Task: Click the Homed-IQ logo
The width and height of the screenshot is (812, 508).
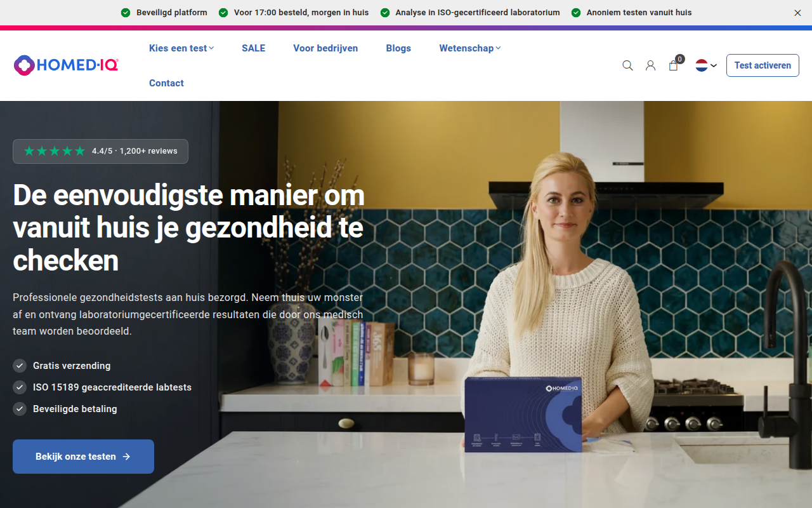Action: [x=66, y=65]
